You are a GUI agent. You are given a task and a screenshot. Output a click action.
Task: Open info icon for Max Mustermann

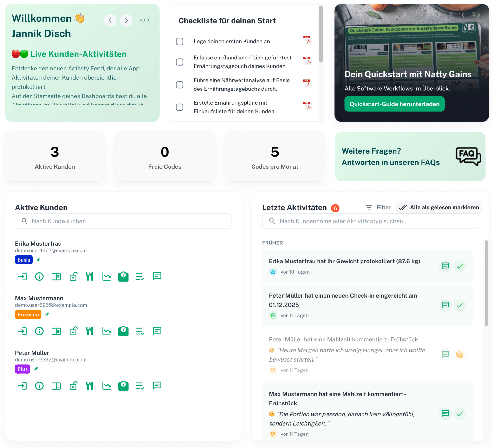(x=39, y=331)
